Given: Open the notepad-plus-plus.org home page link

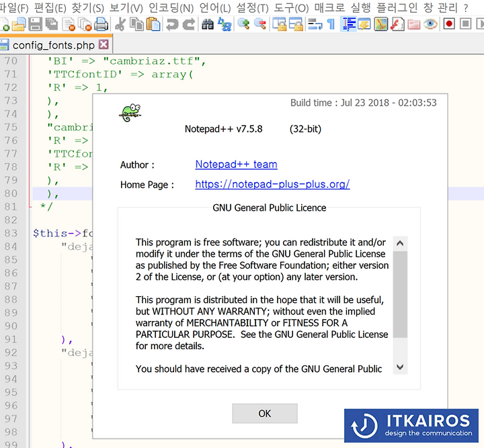Looking at the screenshot, I should pos(272,184).
